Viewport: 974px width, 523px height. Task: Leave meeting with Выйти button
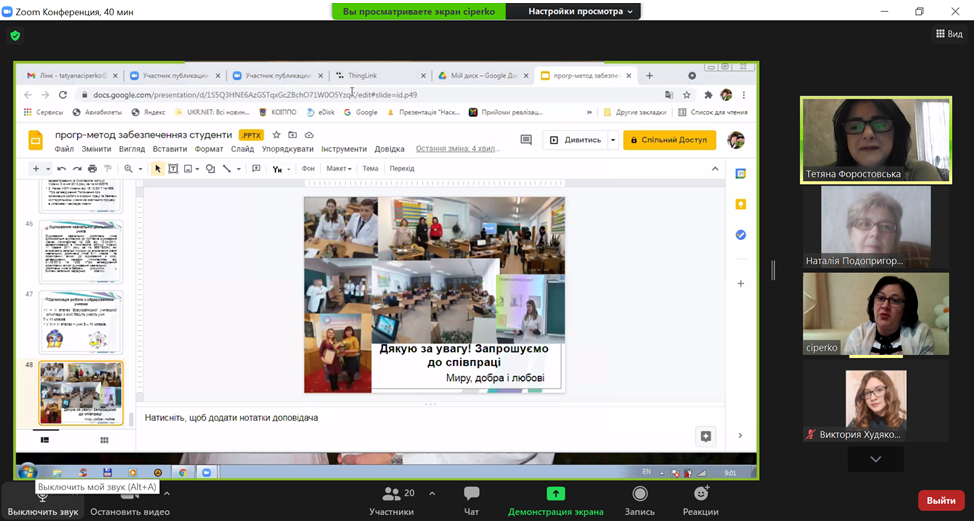coord(940,500)
